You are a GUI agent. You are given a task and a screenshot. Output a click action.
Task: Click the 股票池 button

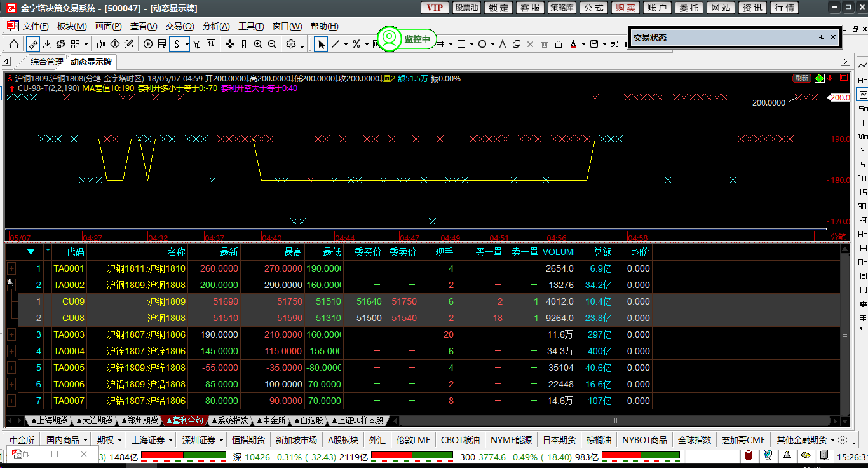(x=466, y=8)
